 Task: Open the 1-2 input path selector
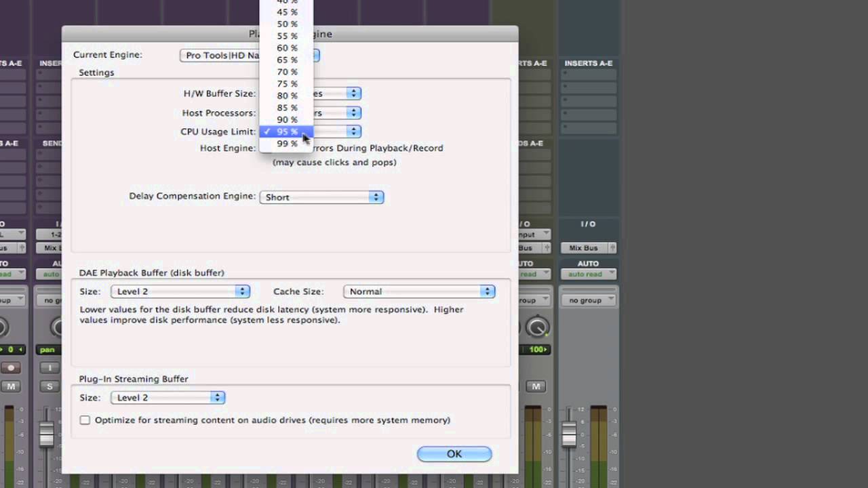coord(49,233)
